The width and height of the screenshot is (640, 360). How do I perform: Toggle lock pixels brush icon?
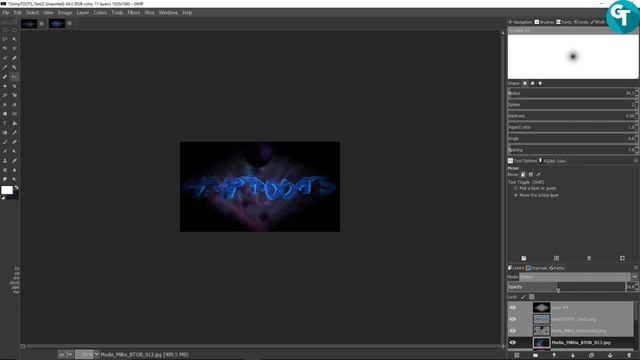click(x=523, y=297)
